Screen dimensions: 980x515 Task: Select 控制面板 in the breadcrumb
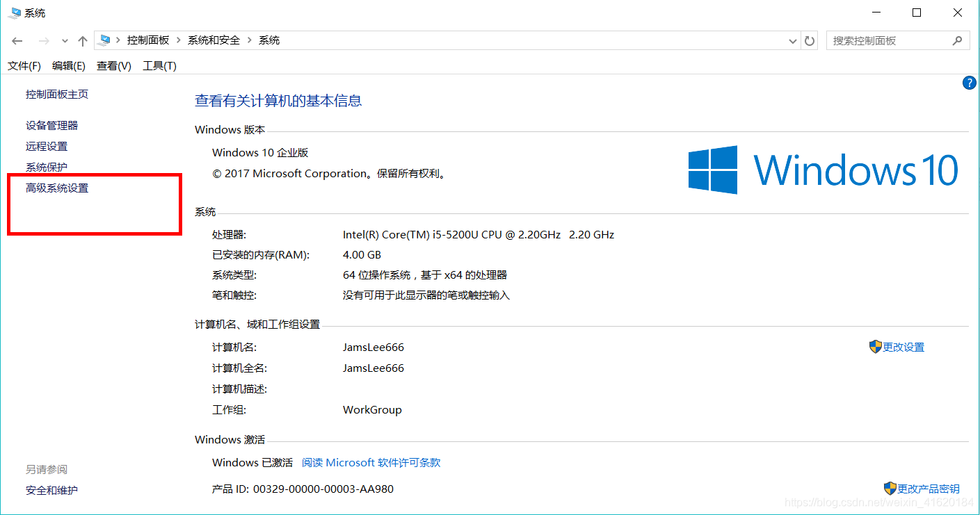coord(148,40)
